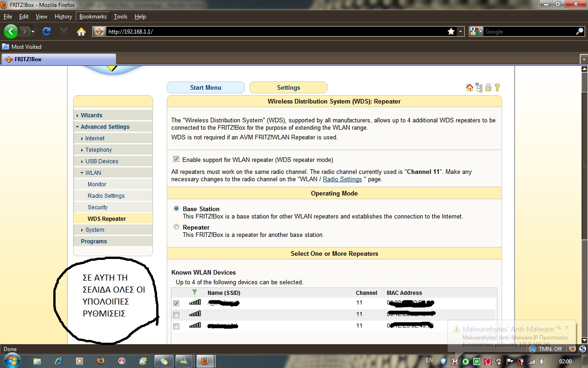Toggle Enable support for WLAN repeater checkbox
The width and height of the screenshot is (588, 368).
point(176,159)
